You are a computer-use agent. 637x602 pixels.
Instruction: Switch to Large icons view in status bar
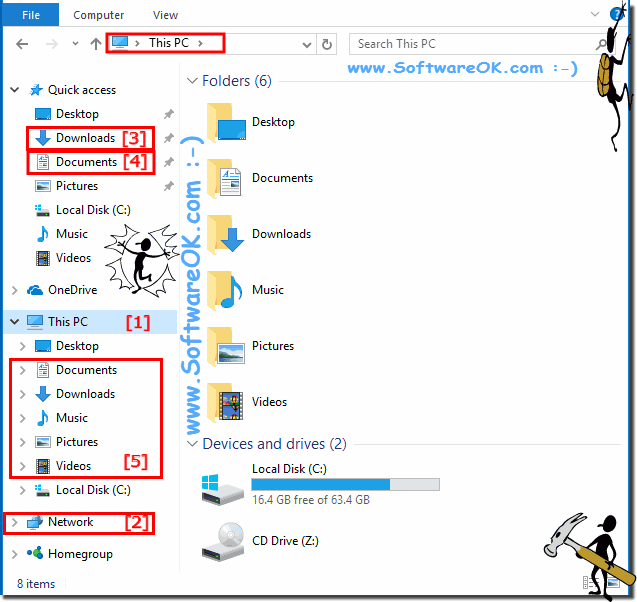tap(613, 583)
